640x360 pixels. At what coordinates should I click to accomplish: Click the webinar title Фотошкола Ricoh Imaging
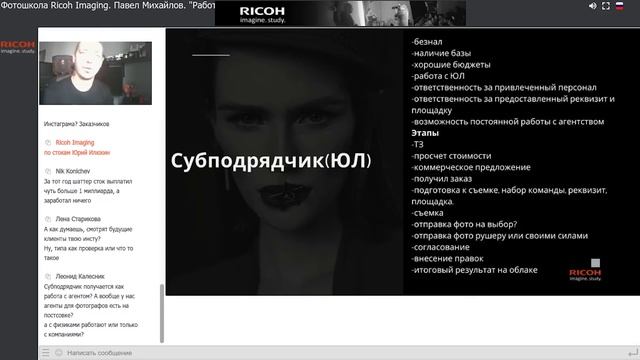pos(107,5)
